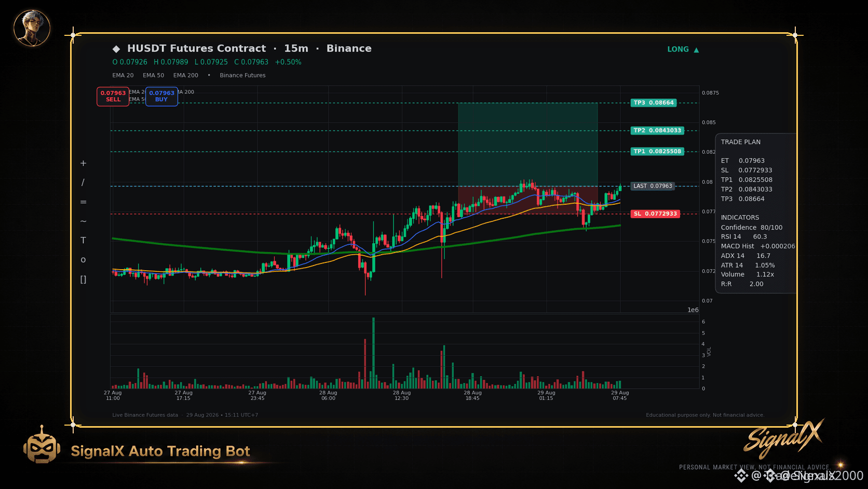Click the 28 Aug 12:30 time axis label

[x=402, y=395]
